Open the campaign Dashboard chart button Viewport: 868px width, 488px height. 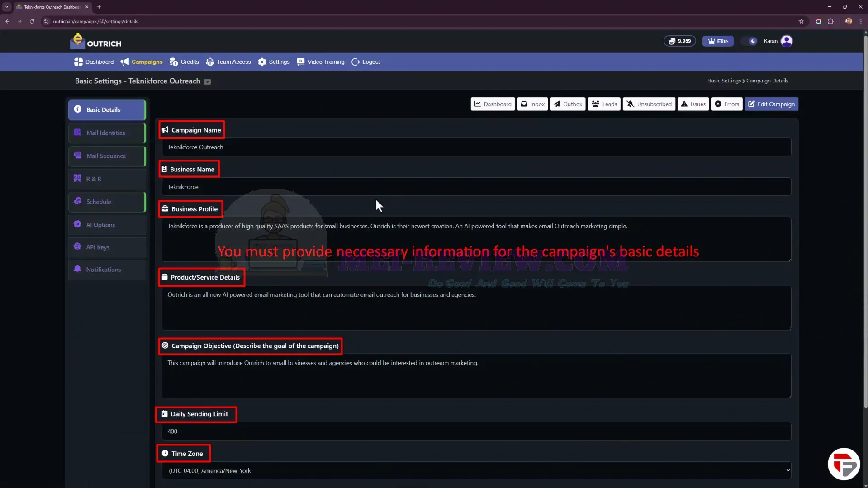[493, 104]
